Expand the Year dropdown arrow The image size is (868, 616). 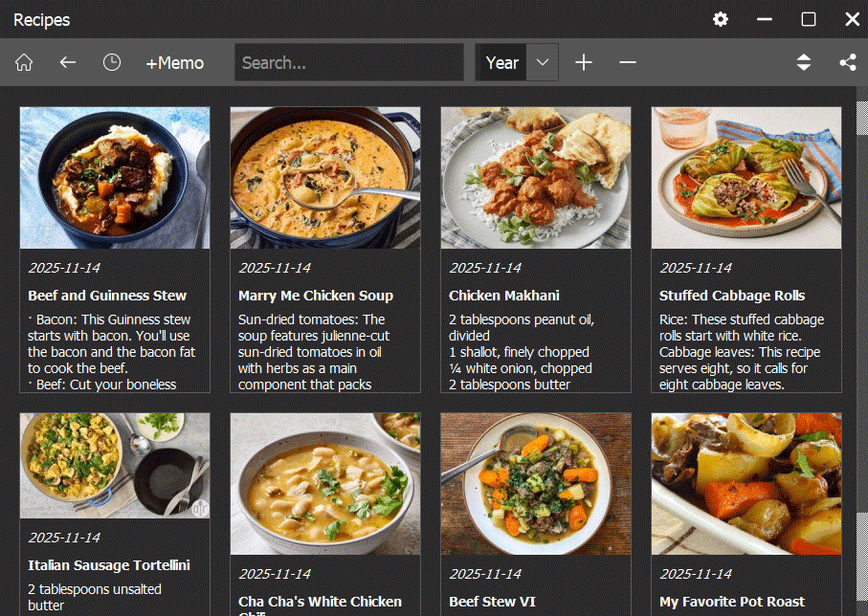coord(543,63)
